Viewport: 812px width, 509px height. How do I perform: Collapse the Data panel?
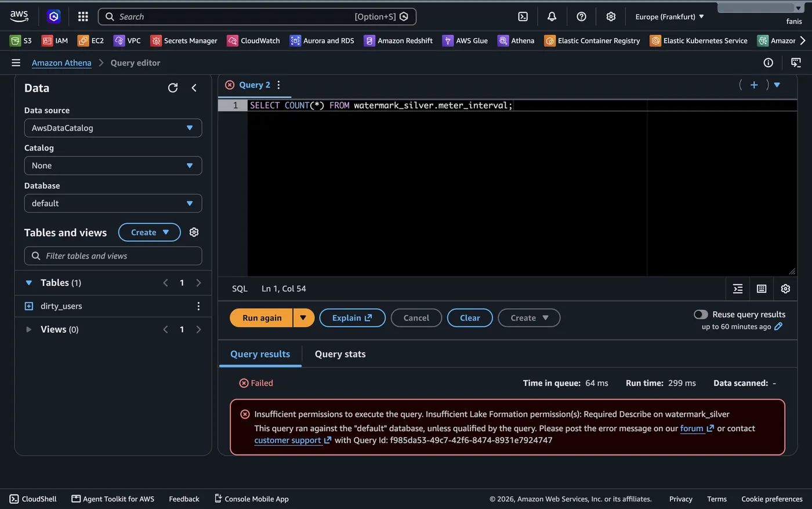[x=194, y=88]
